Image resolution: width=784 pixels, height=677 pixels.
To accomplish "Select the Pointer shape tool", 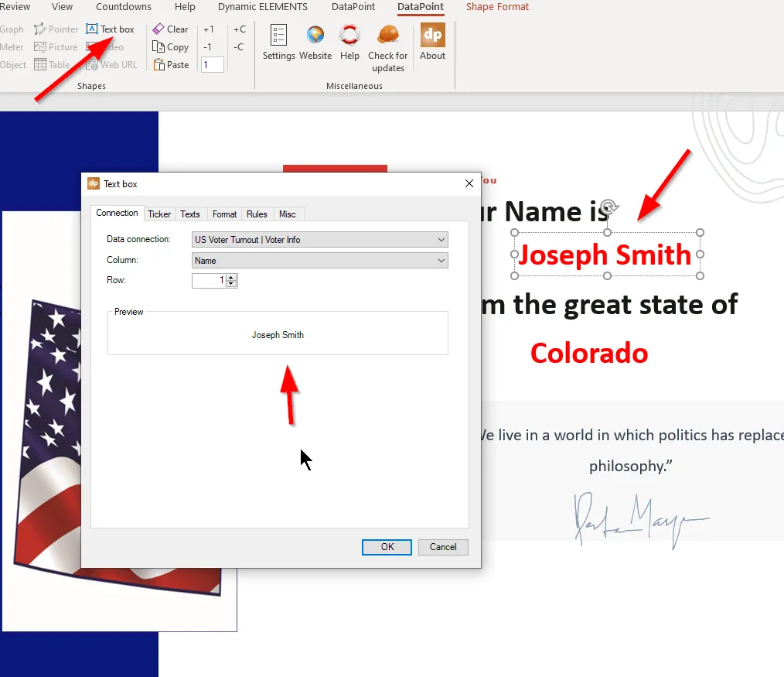I will 56,29.
